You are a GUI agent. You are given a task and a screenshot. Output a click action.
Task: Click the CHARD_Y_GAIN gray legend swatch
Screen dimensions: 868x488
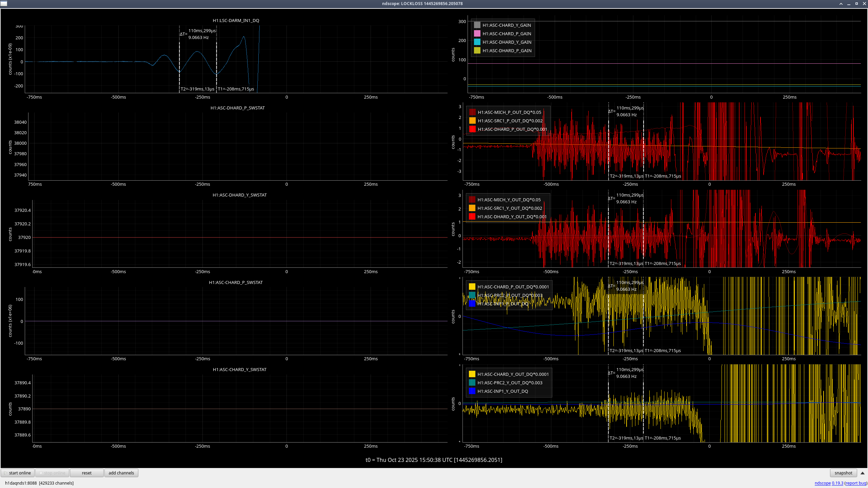pos(477,25)
